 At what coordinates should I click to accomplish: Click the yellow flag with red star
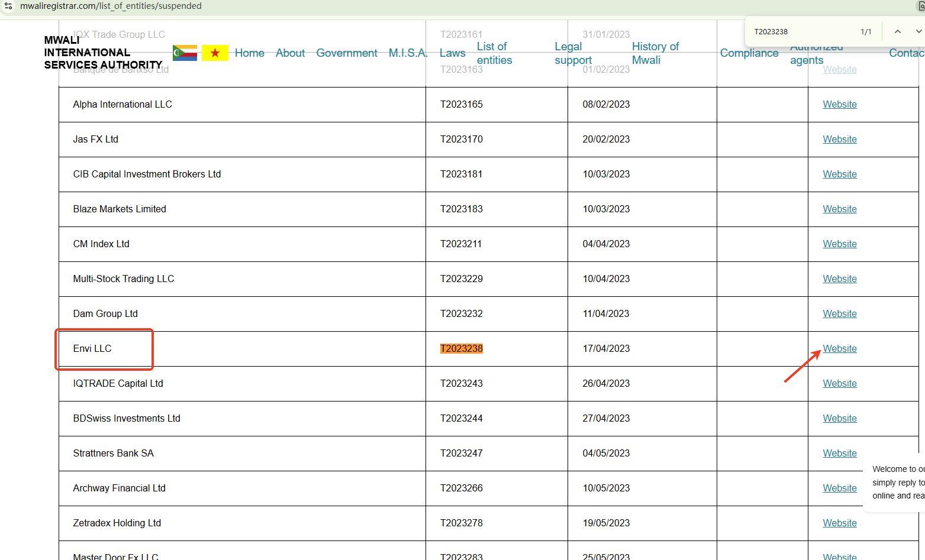click(215, 53)
